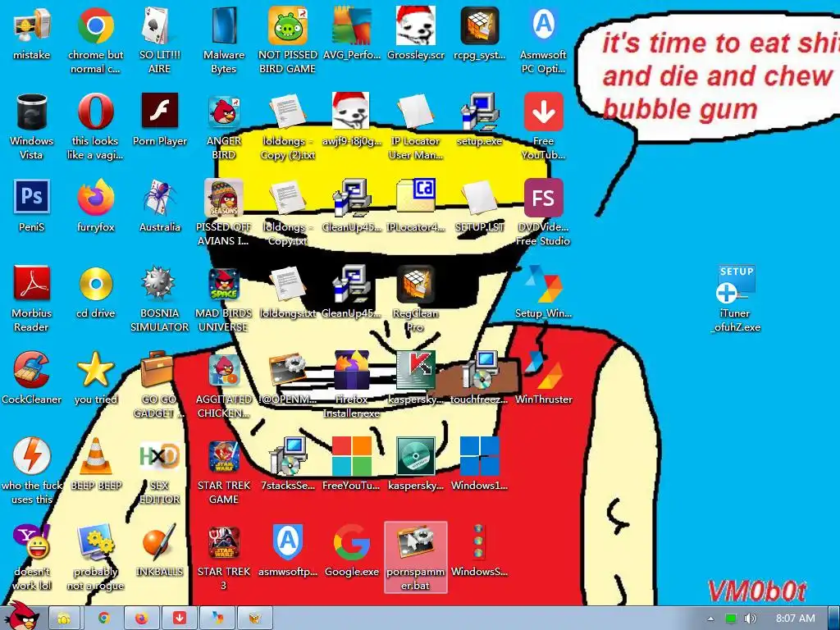This screenshot has width=840, height=630.
Task: Open the Asmwsoft PC Opti... icon
Action: click(543, 25)
